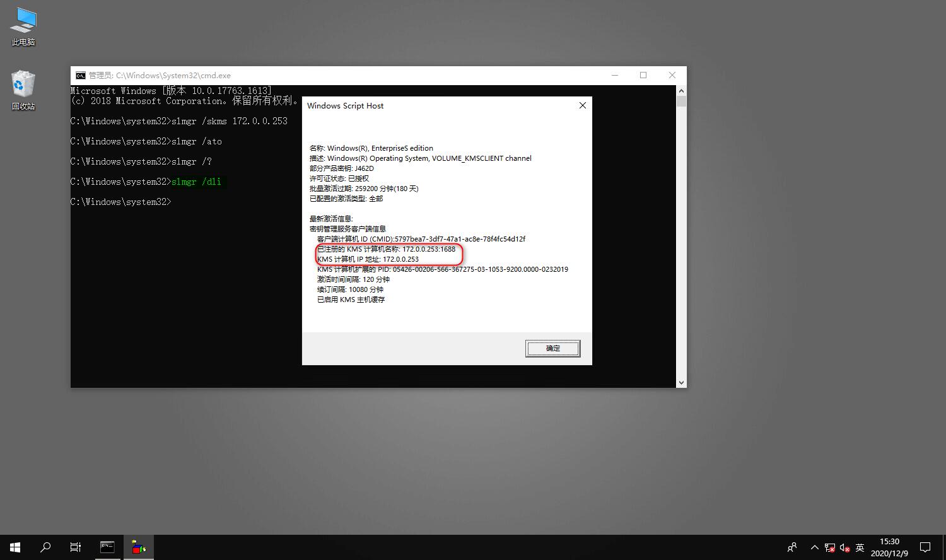Open the notification center icon

(x=925, y=547)
